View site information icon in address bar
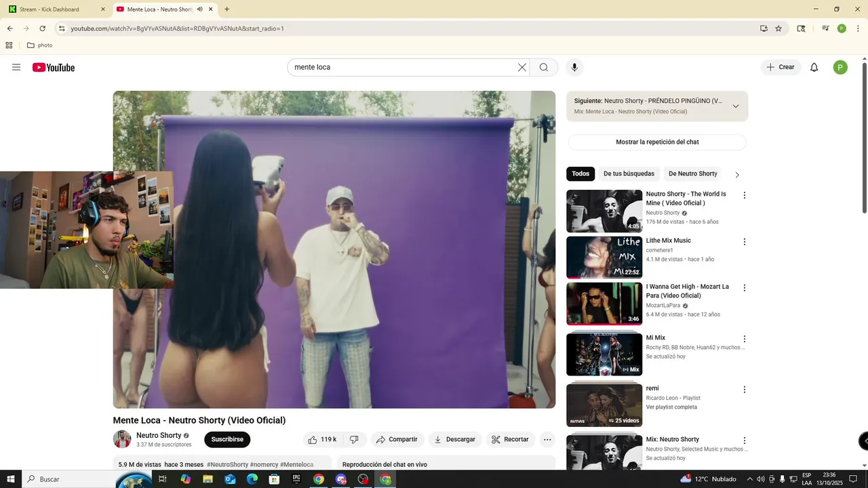 (x=62, y=28)
